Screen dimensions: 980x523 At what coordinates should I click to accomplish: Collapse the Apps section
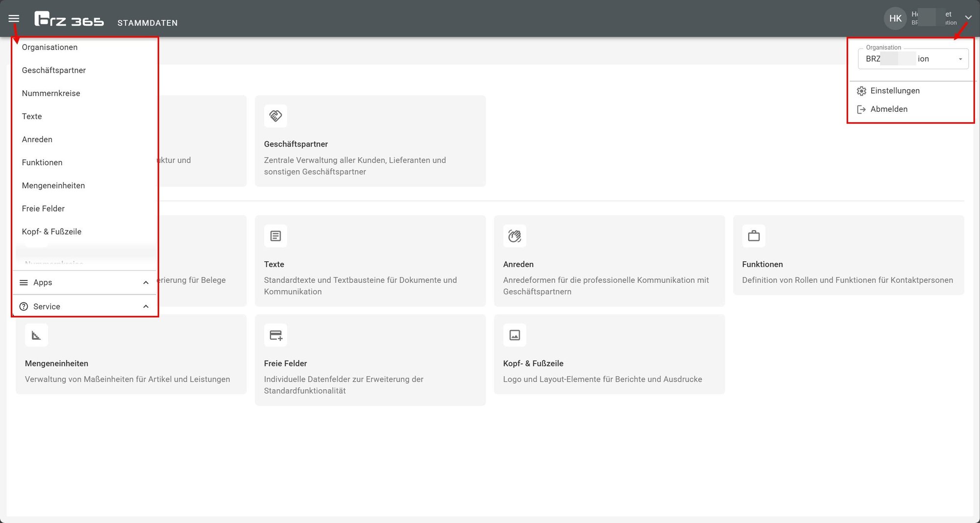pos(146,282)
